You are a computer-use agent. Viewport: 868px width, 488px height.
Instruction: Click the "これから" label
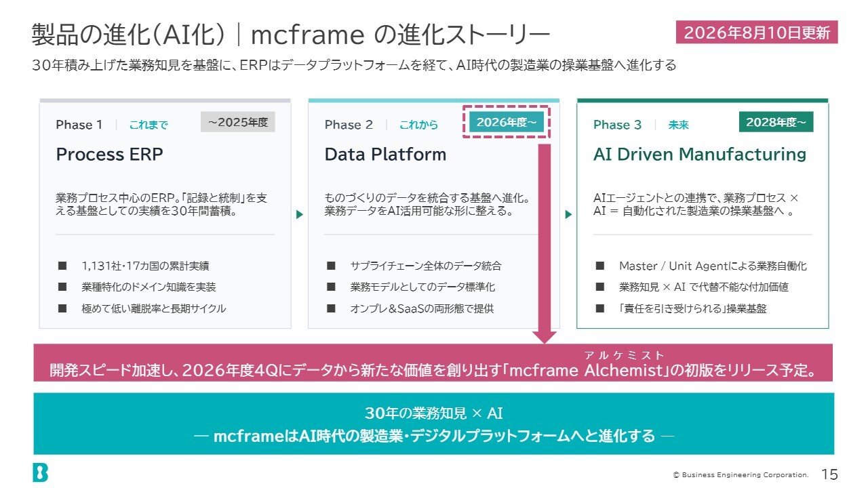pyautogui.click(x=418, y=125)
